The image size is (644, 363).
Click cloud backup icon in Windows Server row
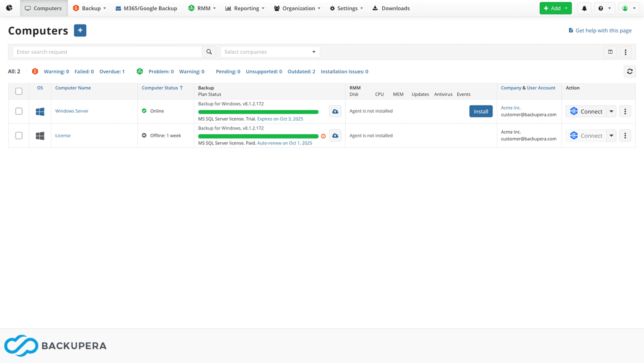coord(335,111)
